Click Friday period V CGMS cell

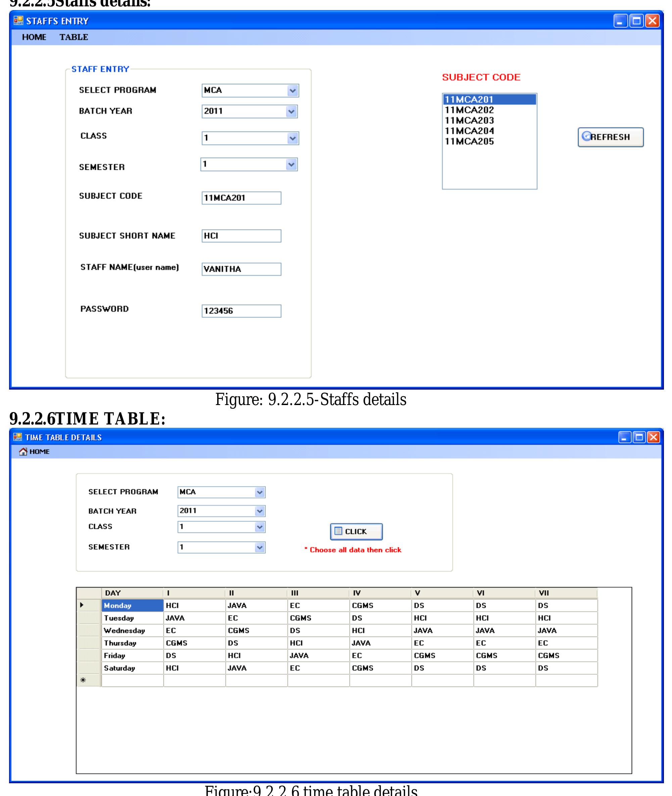point(443,655)
